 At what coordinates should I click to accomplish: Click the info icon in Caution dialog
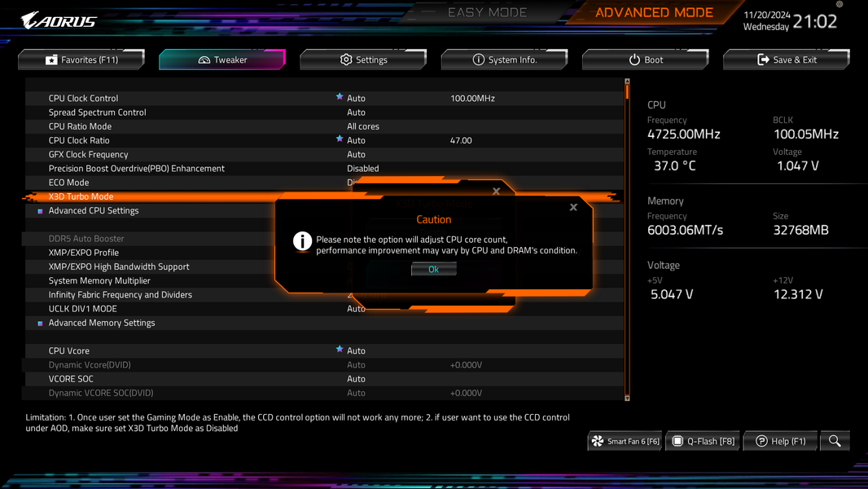pyautogui.click(x=302, y=241)
